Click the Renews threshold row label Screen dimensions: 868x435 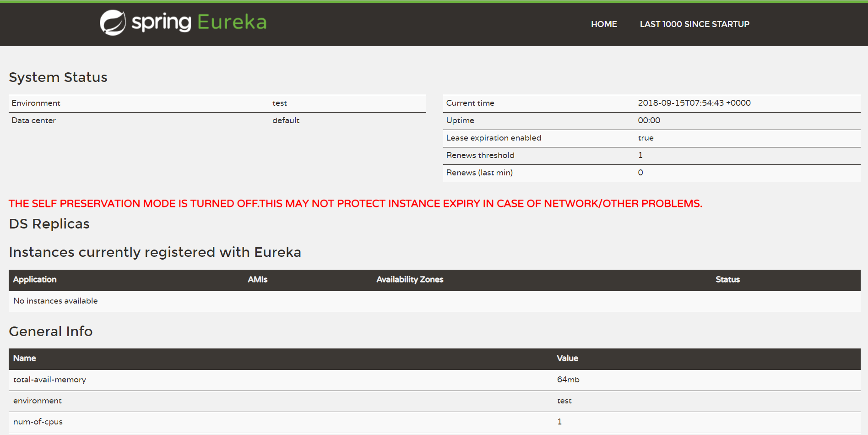(480, 155)
